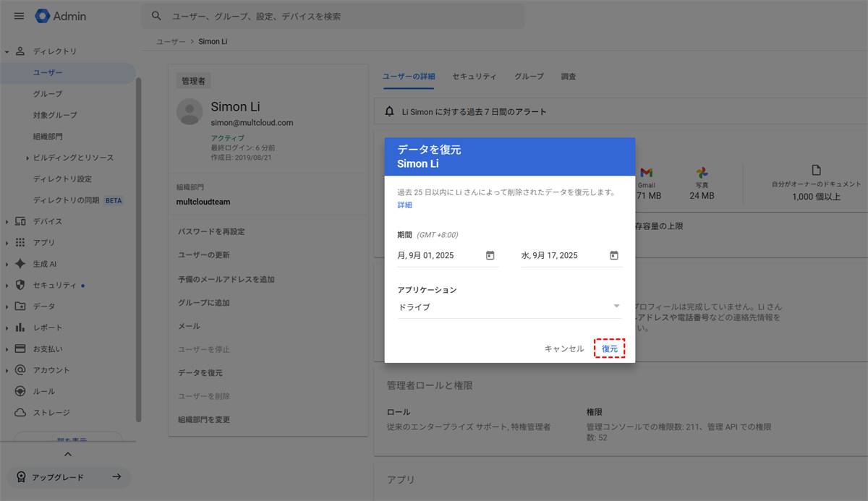This screenshot has width=868, height=501.
Task: Open the アプリケーション ドライブ dropdown
Action: pos(509,307)
